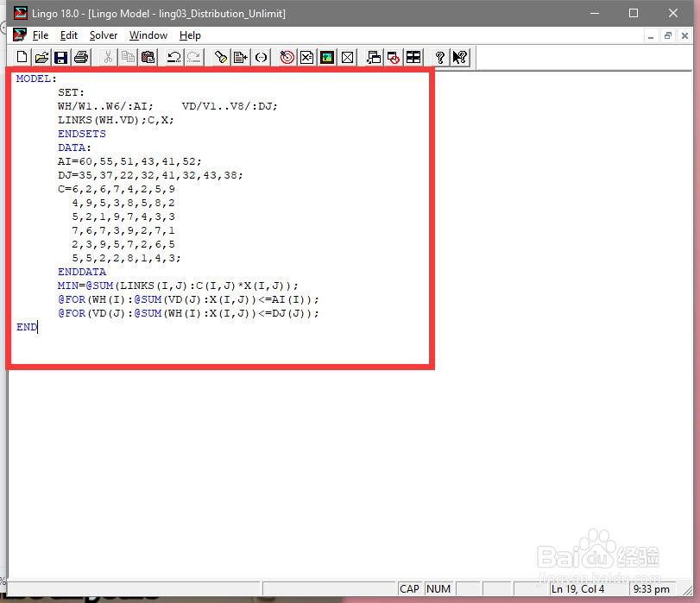The height and width of the screenshot is (603, 700).
Task: Create a new Lingo model file
Action: [x=22, y=57]
